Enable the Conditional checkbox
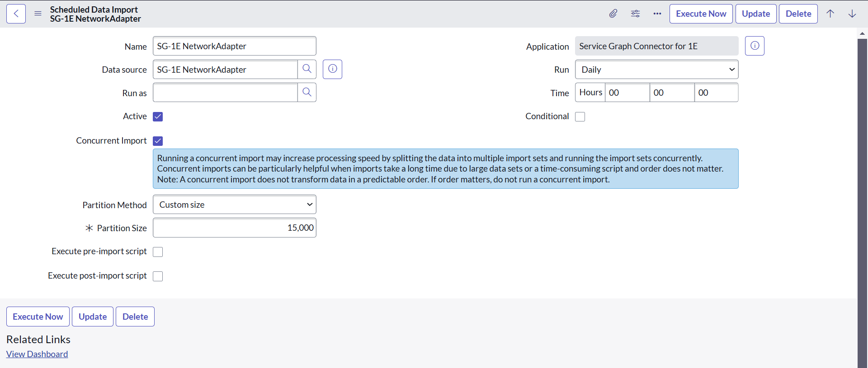The height and width of the screenshot is (368, 868). (x=580, y=116)
